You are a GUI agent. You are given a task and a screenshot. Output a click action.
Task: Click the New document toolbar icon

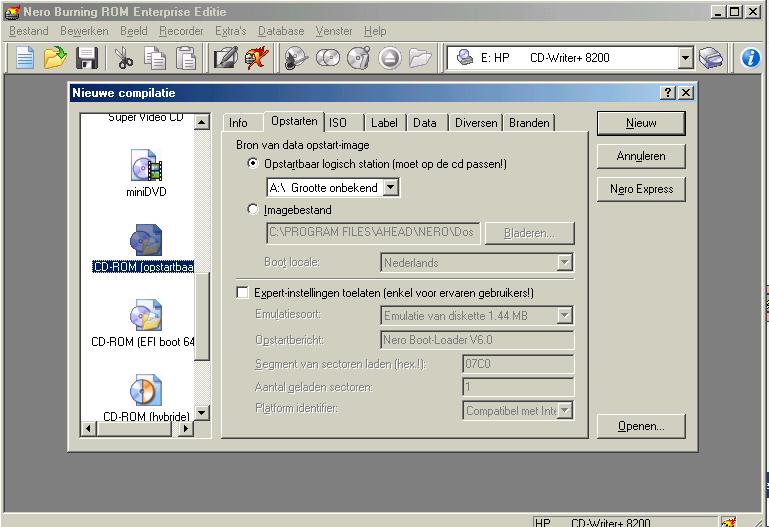[25, 57]
